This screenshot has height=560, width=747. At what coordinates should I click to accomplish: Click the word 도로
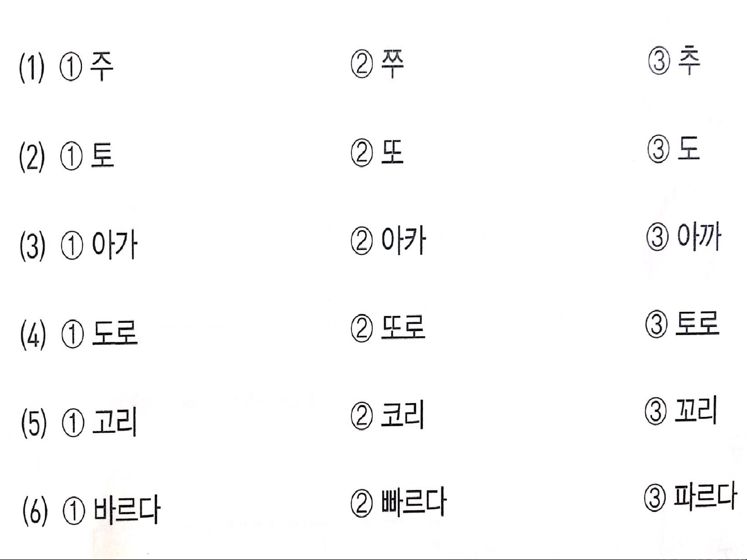(x=115, y=333)
